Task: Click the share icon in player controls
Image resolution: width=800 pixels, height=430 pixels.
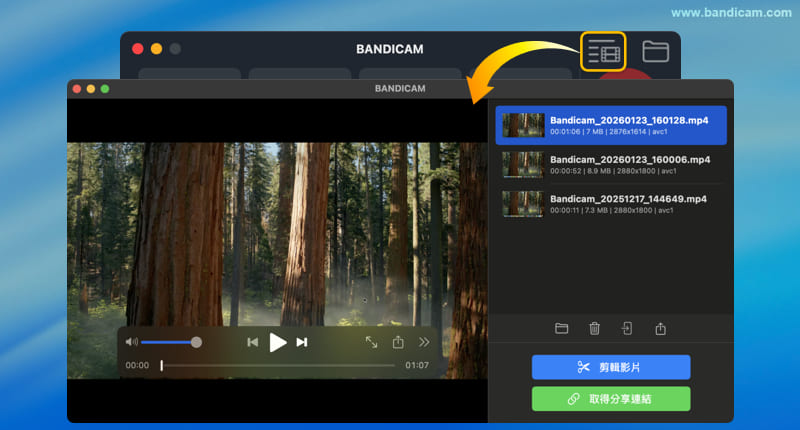Action: [398, 342]
